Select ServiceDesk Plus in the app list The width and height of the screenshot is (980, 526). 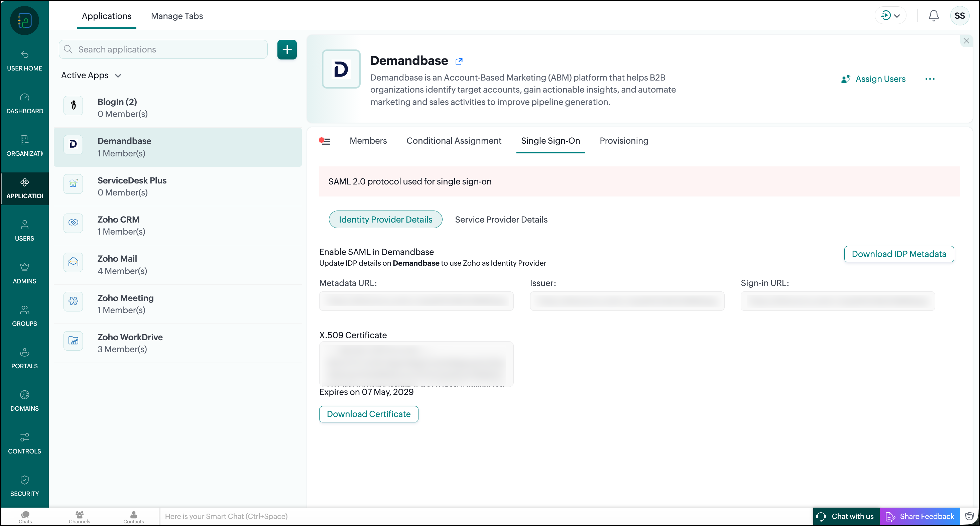point(178,186)
